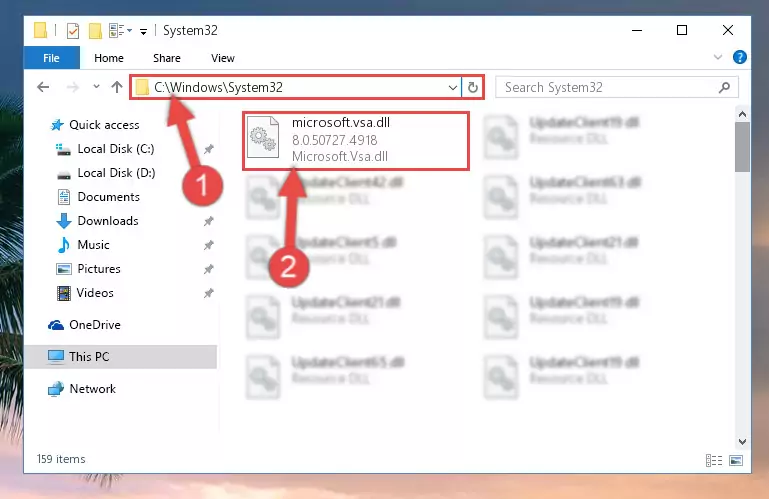This screenshot has height=499, width=769.
Task: Go up one folder level
Action: pos(117,87)
